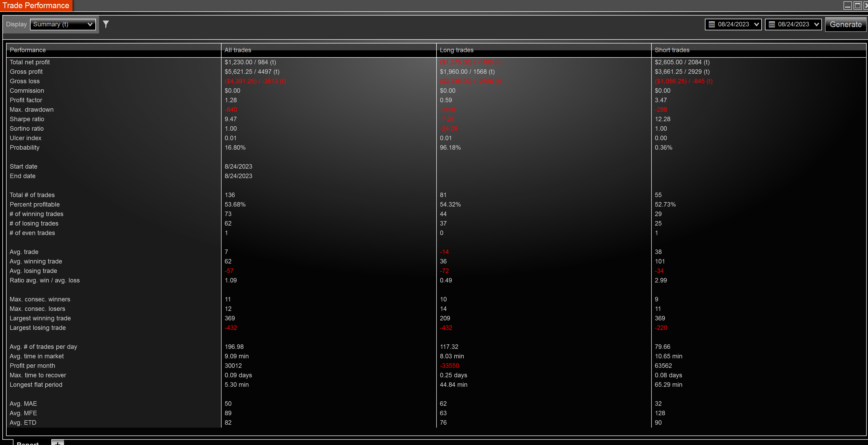Viewport: 868px width, 445px height.
Task: Select the Probability row label
Action: [24, 147]
